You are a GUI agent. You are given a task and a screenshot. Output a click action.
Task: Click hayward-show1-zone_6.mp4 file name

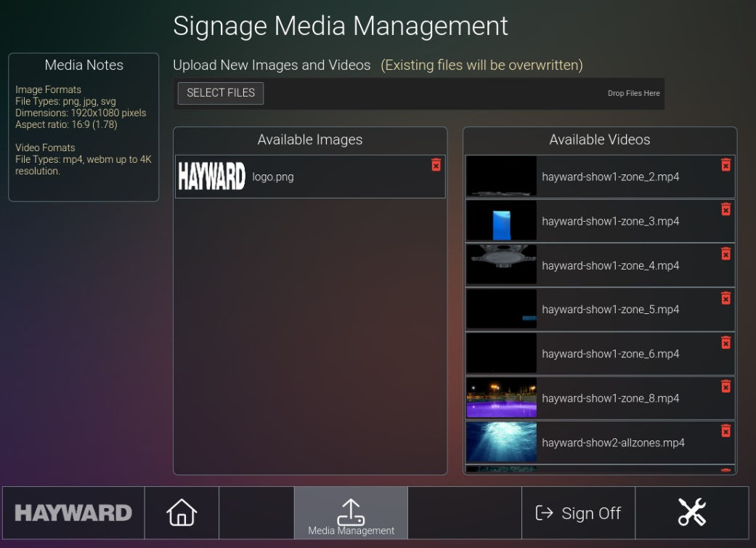click(x=611, y=354)
